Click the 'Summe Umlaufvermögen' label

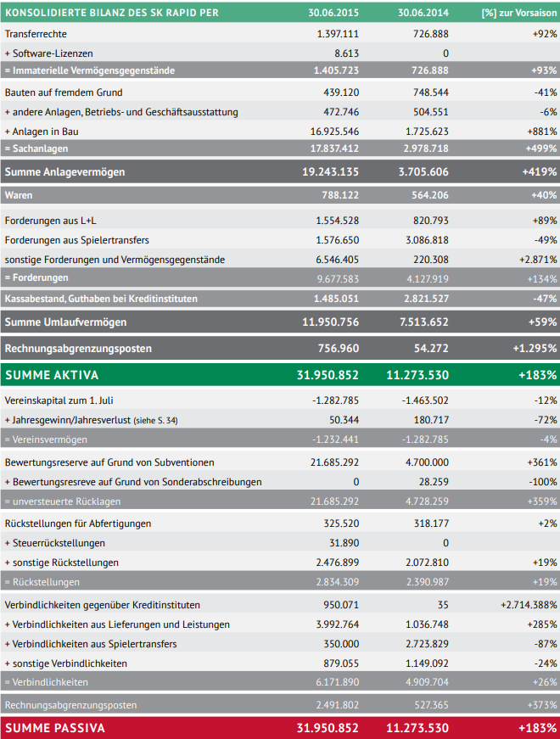coord(65,322)
